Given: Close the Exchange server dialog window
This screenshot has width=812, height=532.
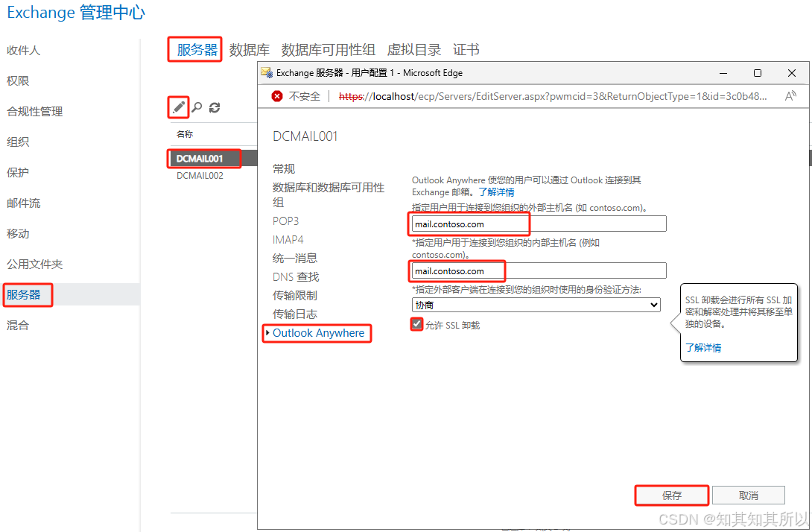Looking at the screenshot, I should coord(791,73).
